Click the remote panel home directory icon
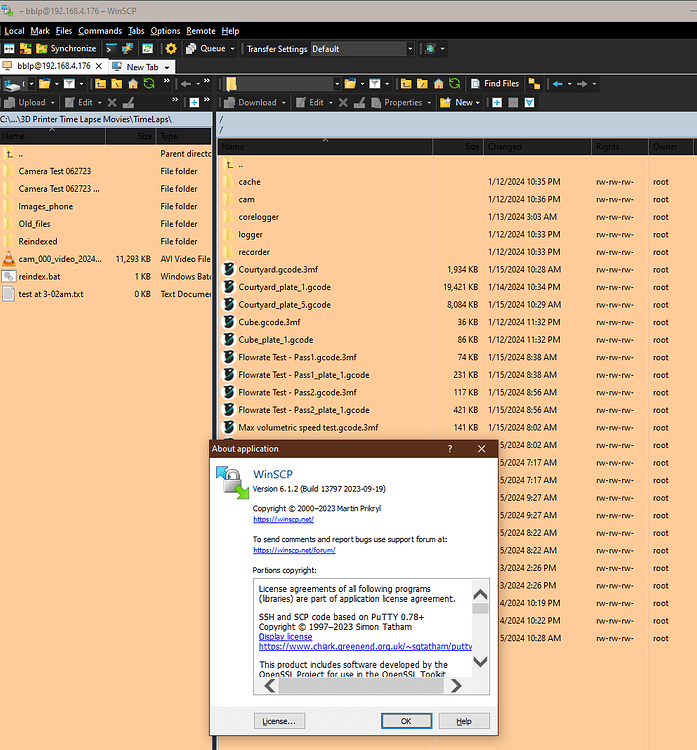697x750 pixels. tap(438, 84)
